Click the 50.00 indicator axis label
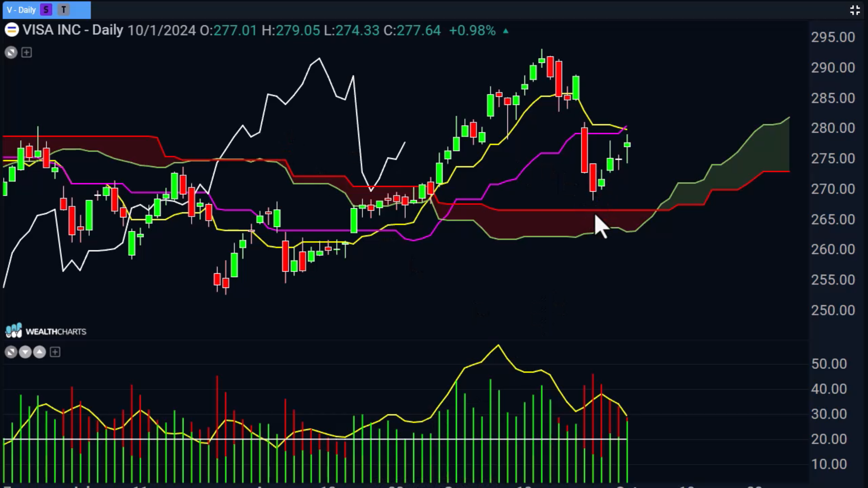The image size is (868, 488). pos(829,364)
